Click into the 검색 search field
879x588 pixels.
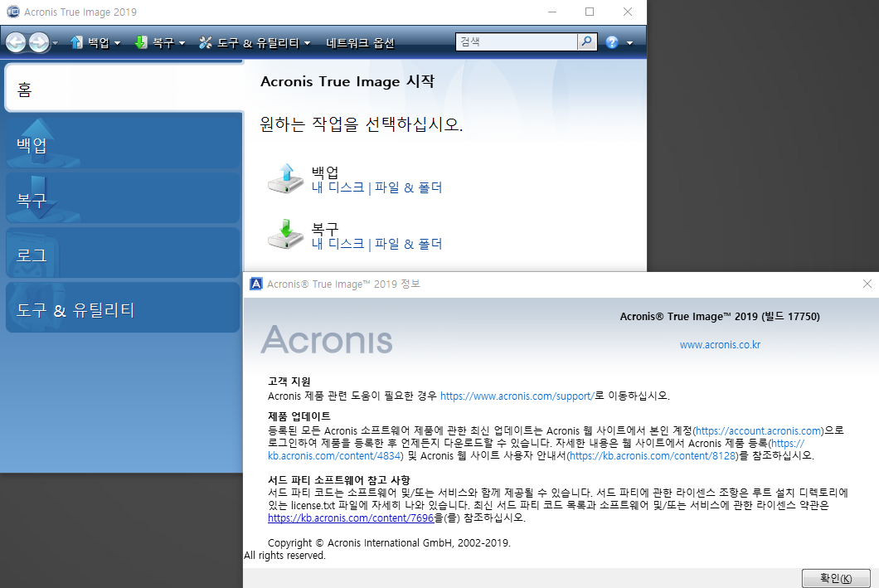pyautogui.click(x=517, y=41)
